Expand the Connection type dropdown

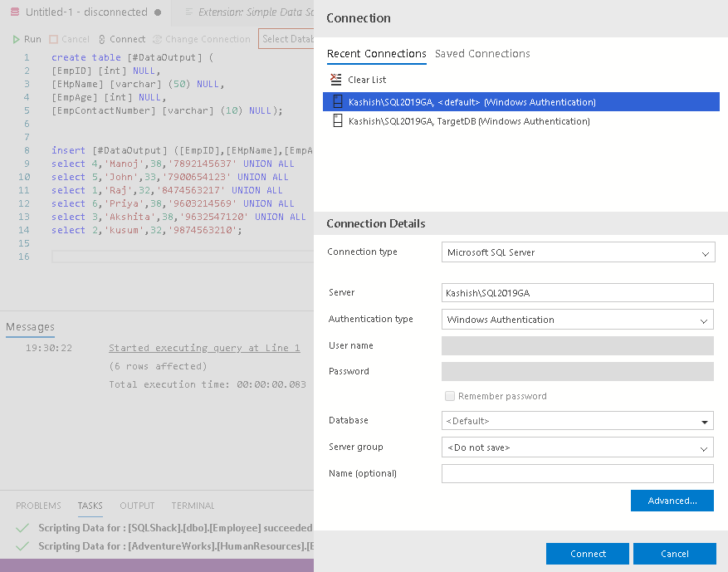point(705,252)
